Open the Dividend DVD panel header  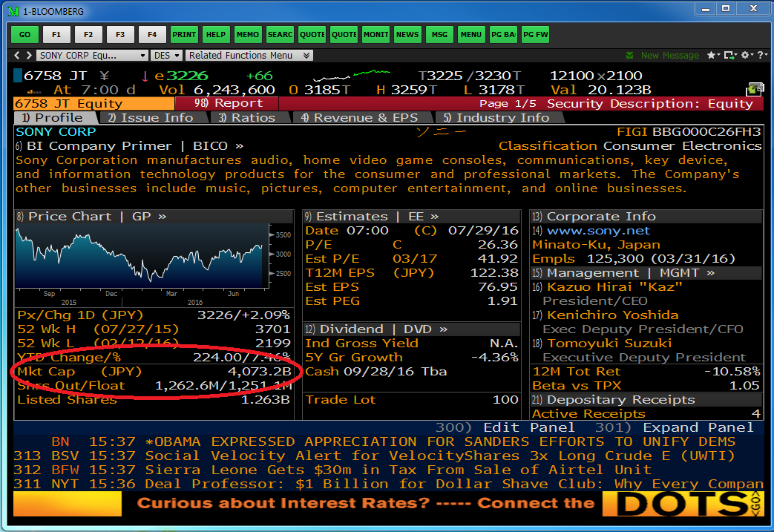point(376,329)
